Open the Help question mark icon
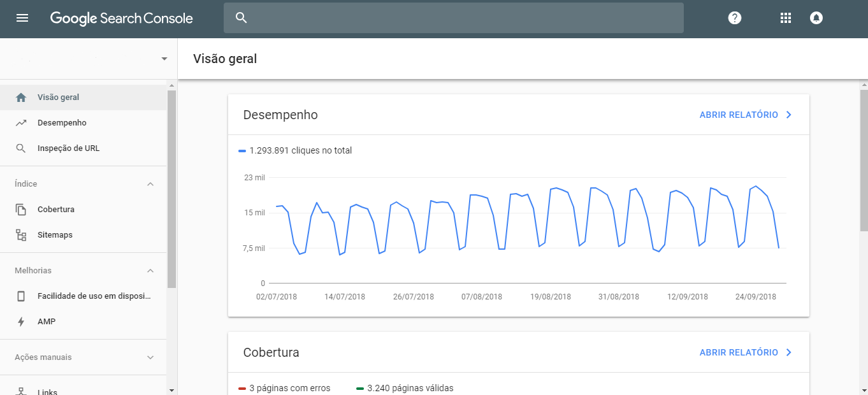Image resolution: width=868 pixels, height=395 pixels. point(735,18)
